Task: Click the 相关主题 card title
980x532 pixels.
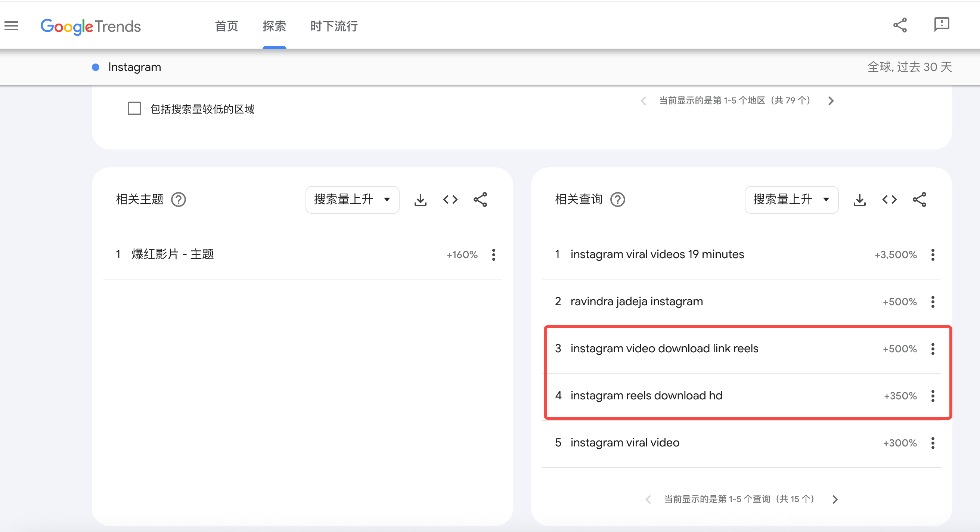Action: [x=140, y=199]
